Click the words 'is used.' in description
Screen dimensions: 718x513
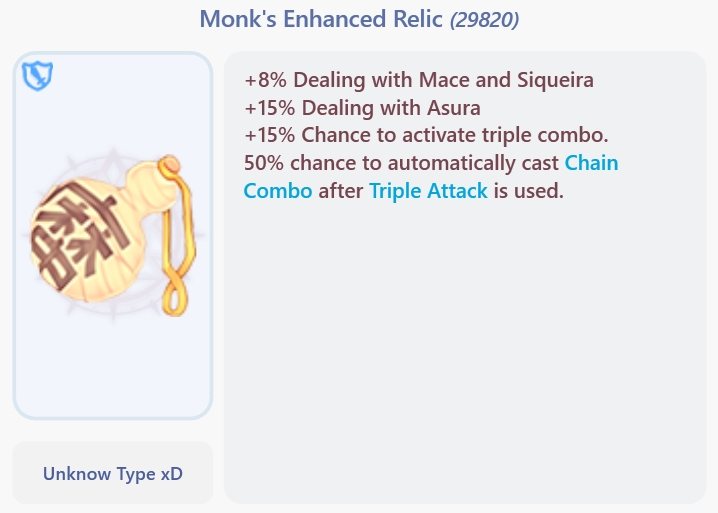[529, 190]
